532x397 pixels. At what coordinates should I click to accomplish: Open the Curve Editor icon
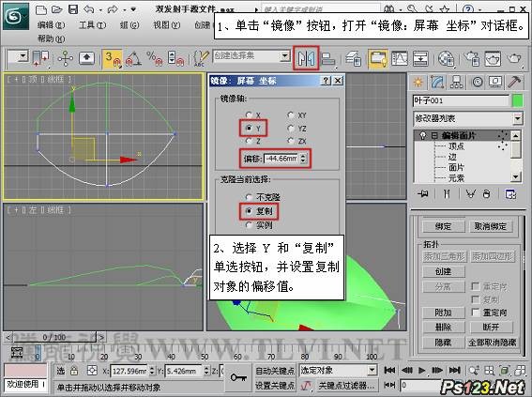tap(400, 59)
